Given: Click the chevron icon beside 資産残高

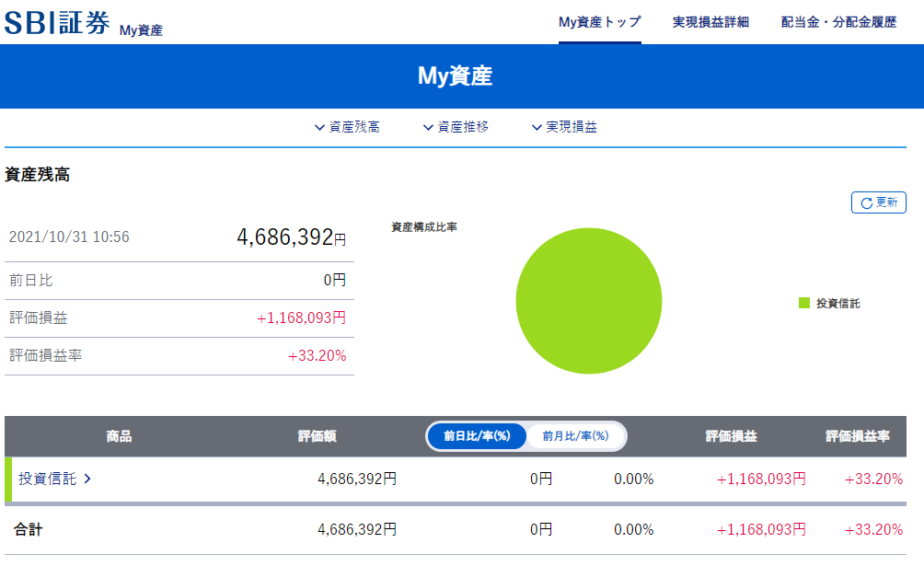Looking at the screenshot, I should (x=319, y=128).
